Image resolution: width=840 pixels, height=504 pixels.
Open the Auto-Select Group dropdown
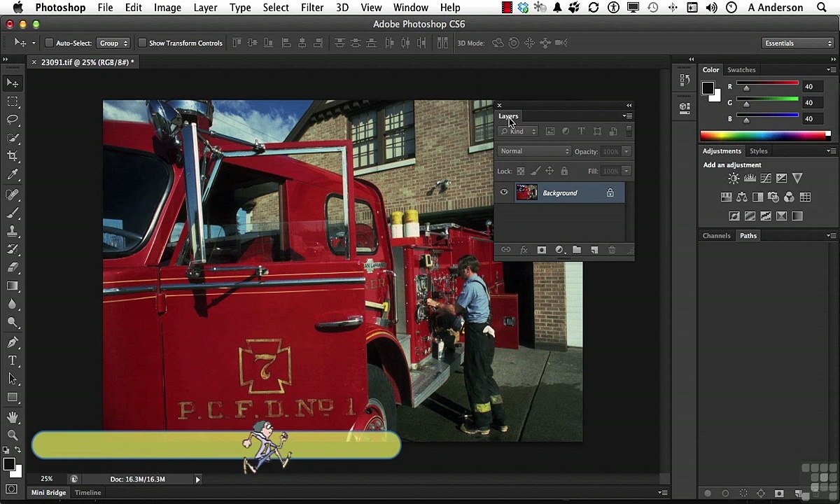(113, 43)
